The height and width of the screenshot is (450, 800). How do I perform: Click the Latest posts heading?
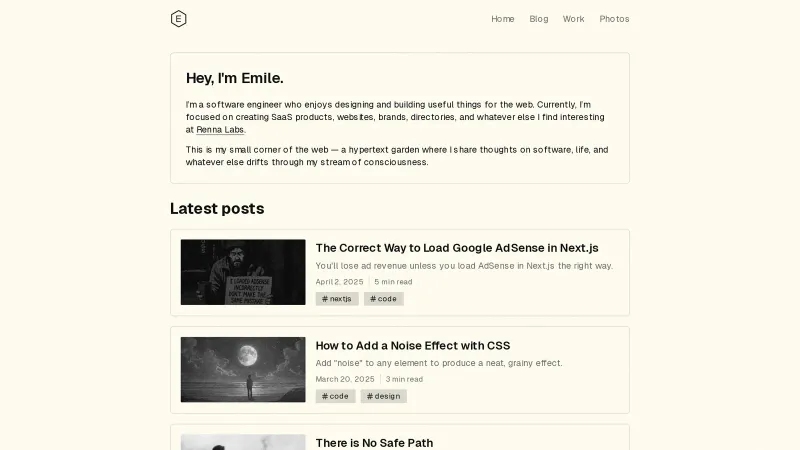[217, 208]
